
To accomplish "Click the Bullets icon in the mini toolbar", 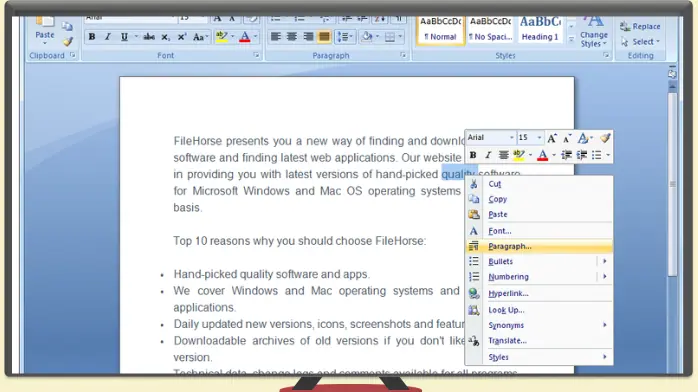I will 597,155.
